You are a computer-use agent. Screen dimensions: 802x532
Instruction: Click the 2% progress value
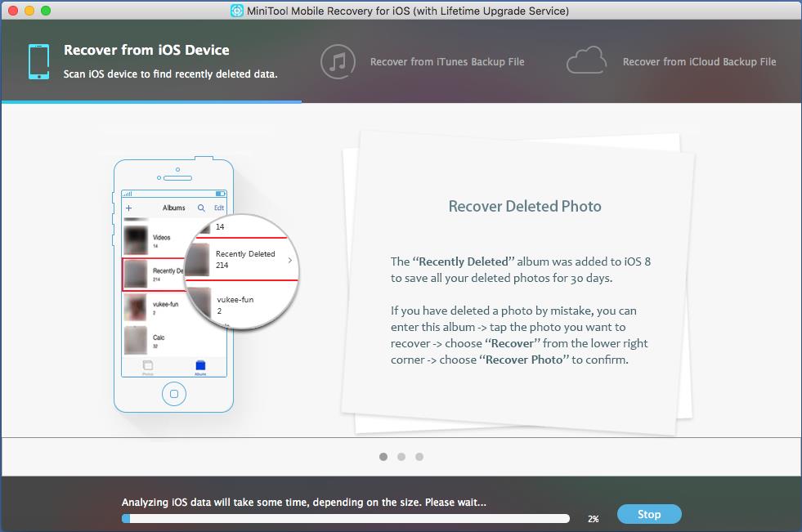pos(594,519)
